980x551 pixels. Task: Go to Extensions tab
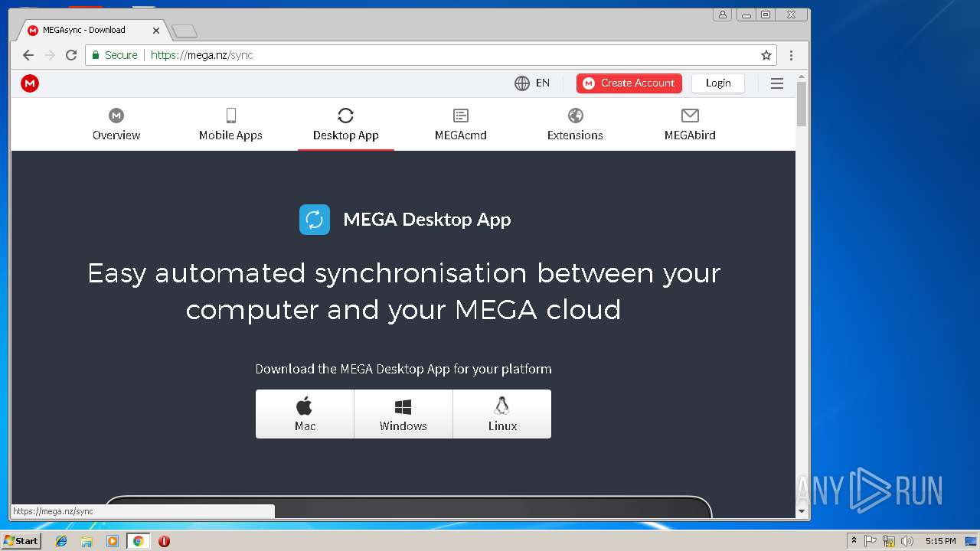pyautogui.click(x=575, y=125)
